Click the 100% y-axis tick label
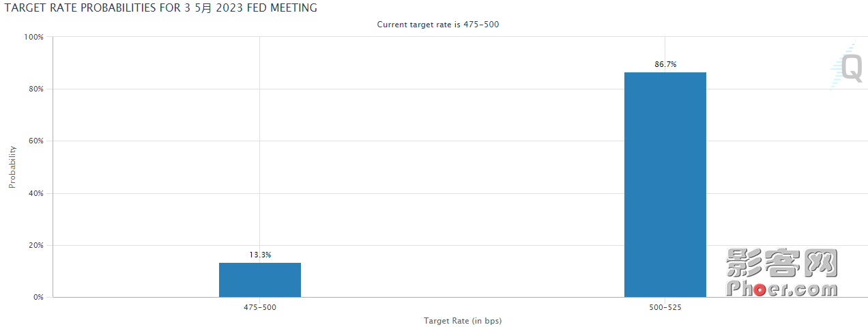 (34, 37)
